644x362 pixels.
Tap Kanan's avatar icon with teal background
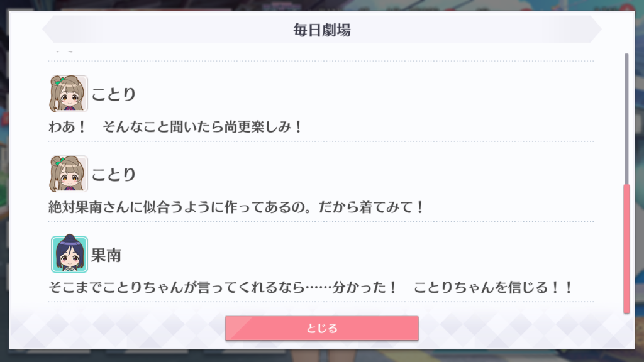coord(69,254)
